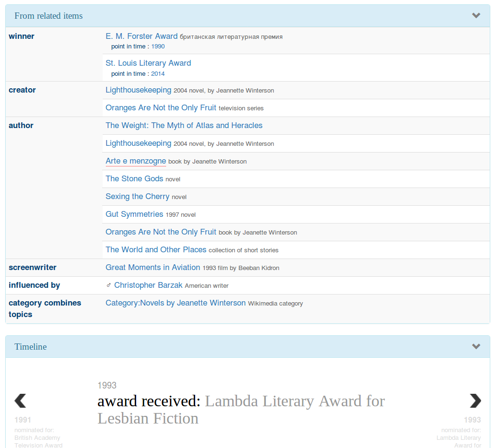496x448 pixels.
Task: Go to previous timeline entry arrow
Action: coord(20,401)
